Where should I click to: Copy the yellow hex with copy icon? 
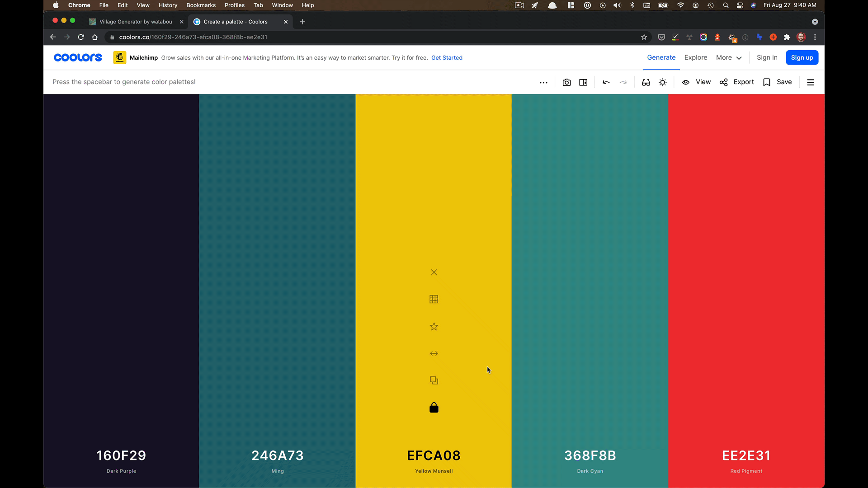tap(434, 380)
